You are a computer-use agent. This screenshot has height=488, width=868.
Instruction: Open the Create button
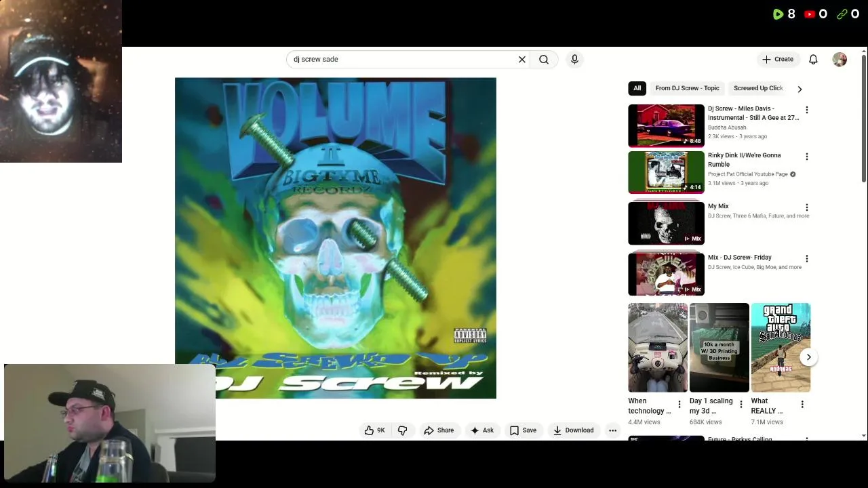tap(778, 60)
